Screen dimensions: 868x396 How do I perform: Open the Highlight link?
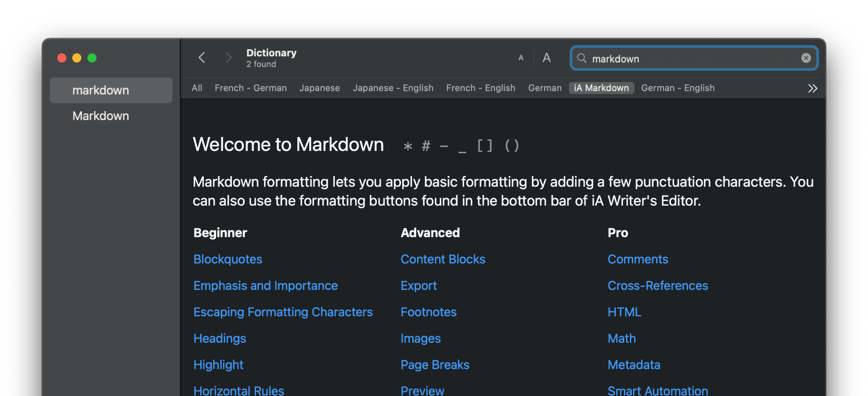[218, 365]
